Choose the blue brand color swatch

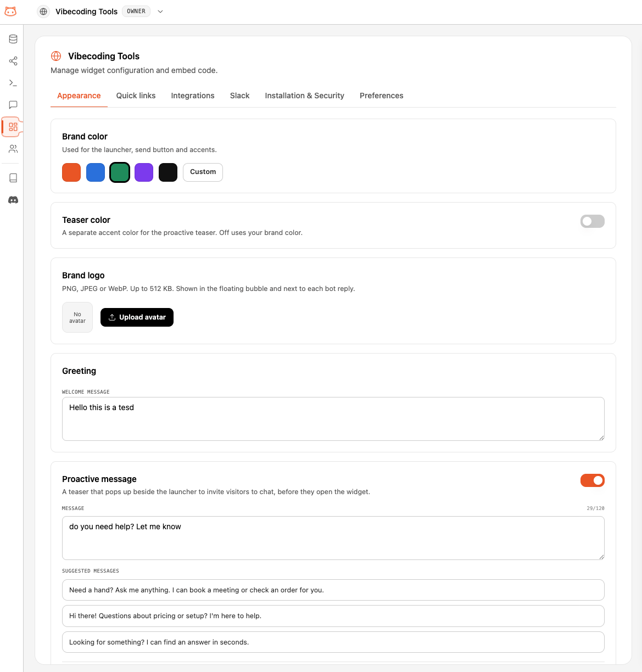pos(96,172)
